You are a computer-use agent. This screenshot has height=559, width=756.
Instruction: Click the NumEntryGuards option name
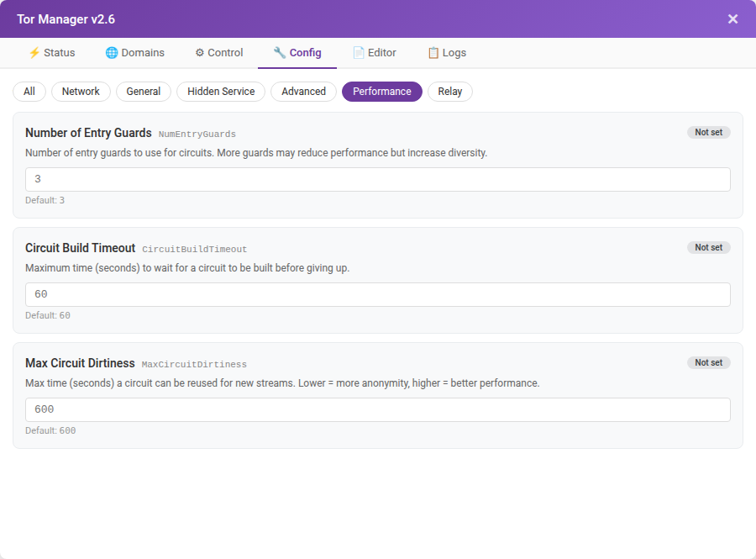[197, 134]
